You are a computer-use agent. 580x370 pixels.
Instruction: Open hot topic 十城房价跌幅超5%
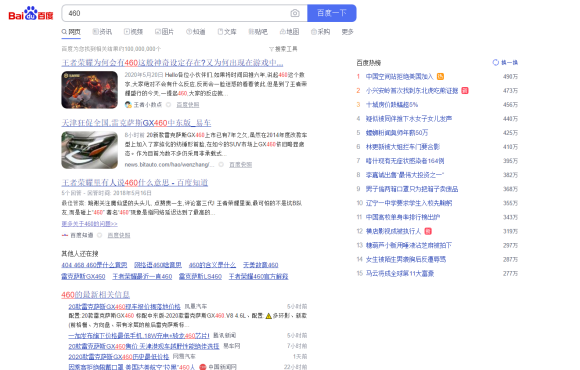(392, 105)
